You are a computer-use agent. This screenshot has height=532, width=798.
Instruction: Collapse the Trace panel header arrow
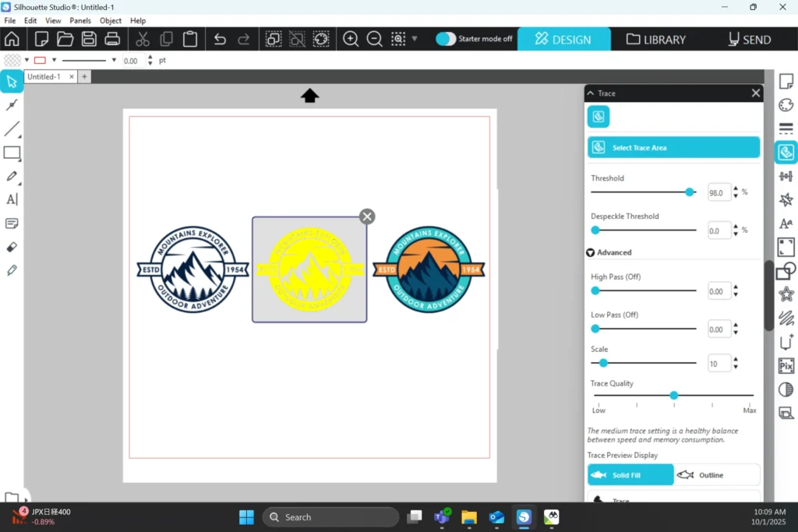591,93
